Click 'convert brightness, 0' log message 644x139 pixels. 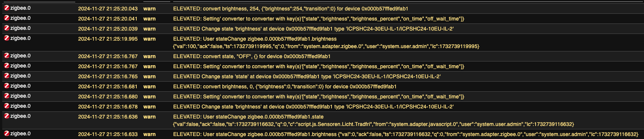285,86
